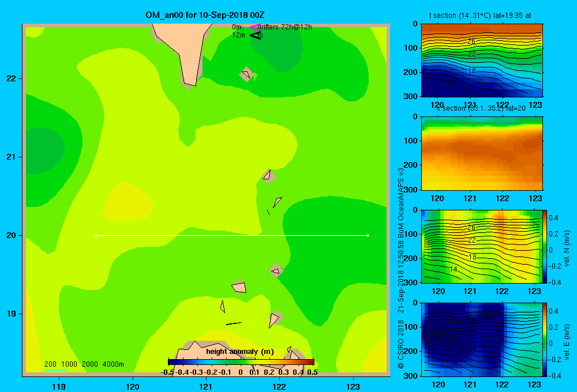Screen dimensions: 577x392
Task: Click the white section line at latitude 20
Action: tap(232, 235)
